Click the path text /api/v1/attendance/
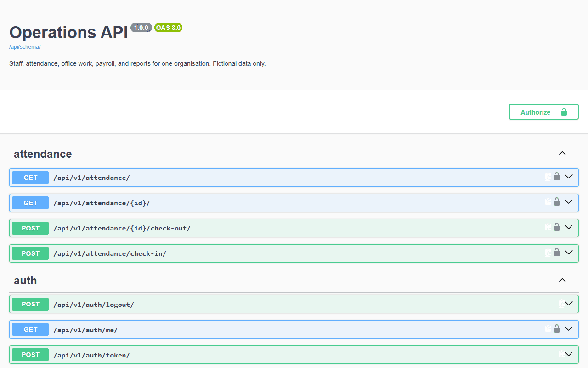The image size is (588, 368). [x=91, y=178]
